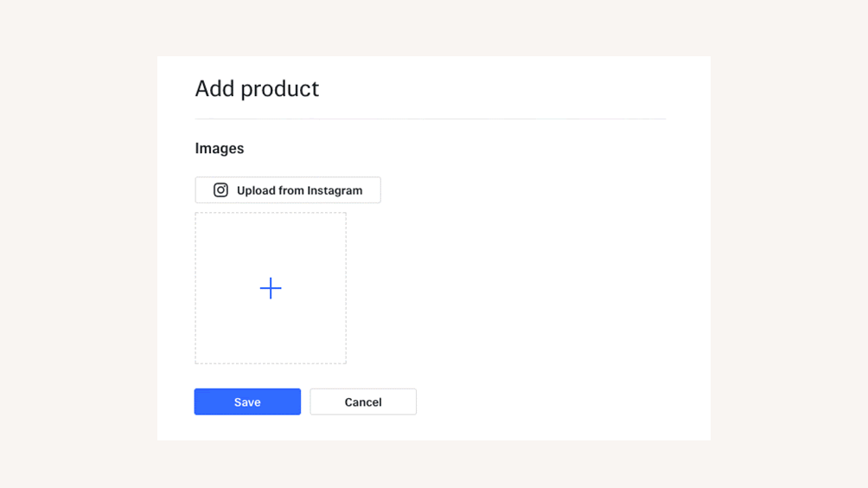
Task: Save the new product
Action: (x=247, y=401)
